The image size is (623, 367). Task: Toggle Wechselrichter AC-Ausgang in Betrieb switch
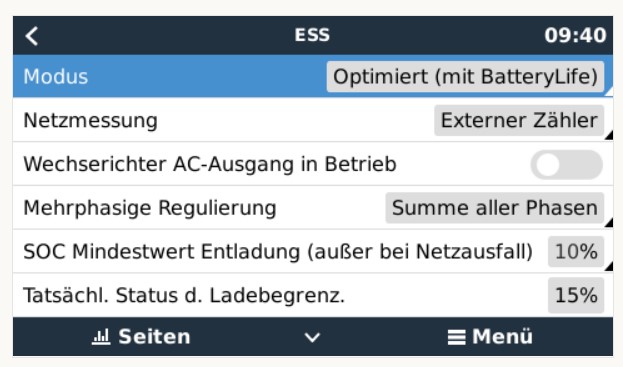567,164
